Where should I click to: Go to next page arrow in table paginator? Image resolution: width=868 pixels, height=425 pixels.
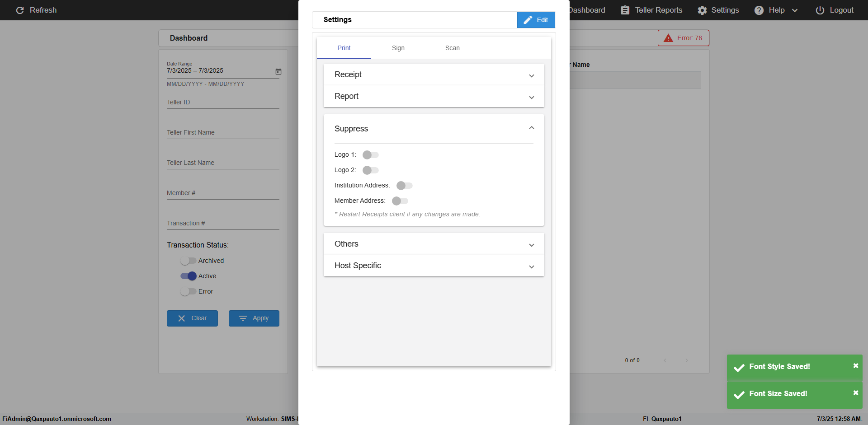[687, 360]
